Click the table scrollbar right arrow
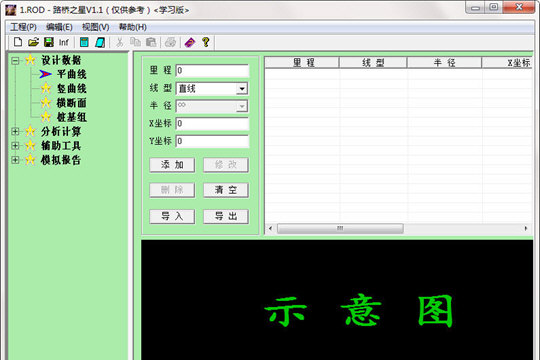 pyautogui.click(x=526, y=228)
